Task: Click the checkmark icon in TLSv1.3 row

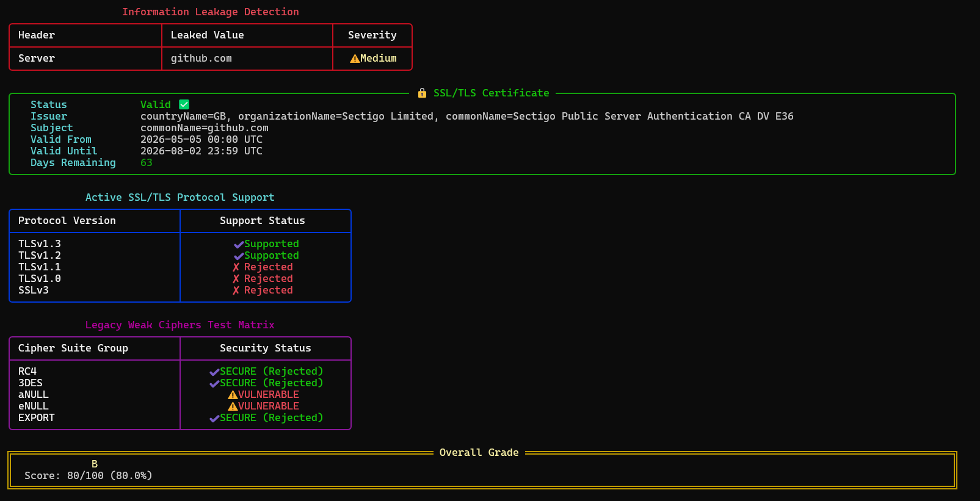Action: pos(239,245)
